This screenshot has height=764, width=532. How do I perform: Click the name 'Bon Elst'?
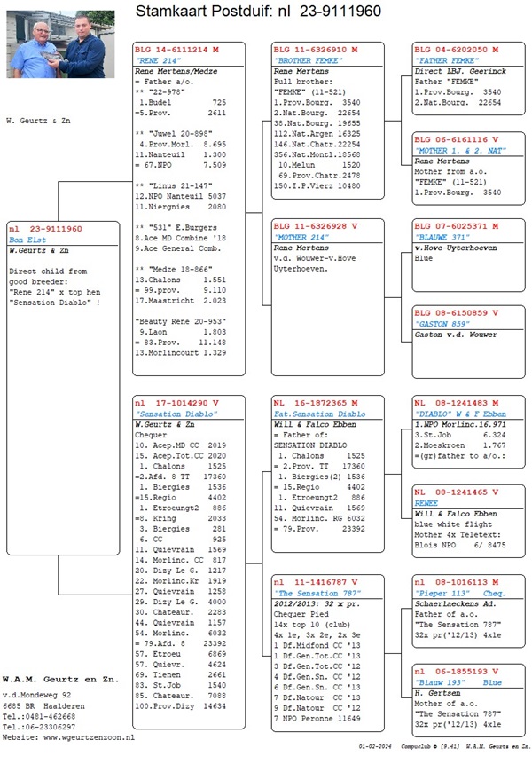point(27,240)
